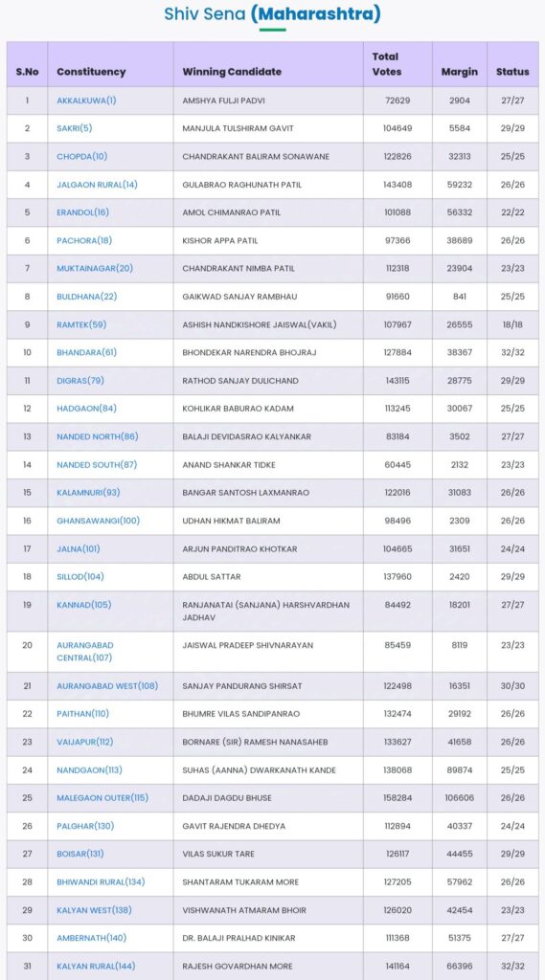Screen dimensions: 545x980
Task: Open the AKKALKUWA(1) constituency link
Action: 86,100
